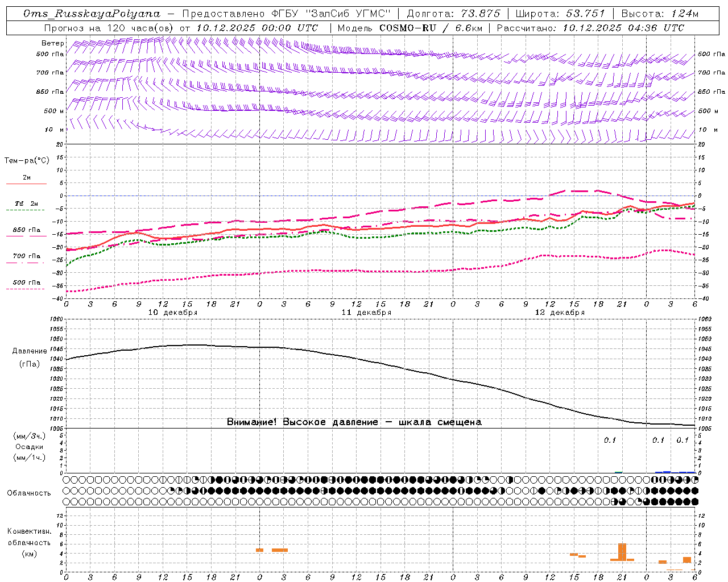This screenshot has height=582, width=728.
Task: Click the Облачность cloud cover label
Action: [29, 493]
